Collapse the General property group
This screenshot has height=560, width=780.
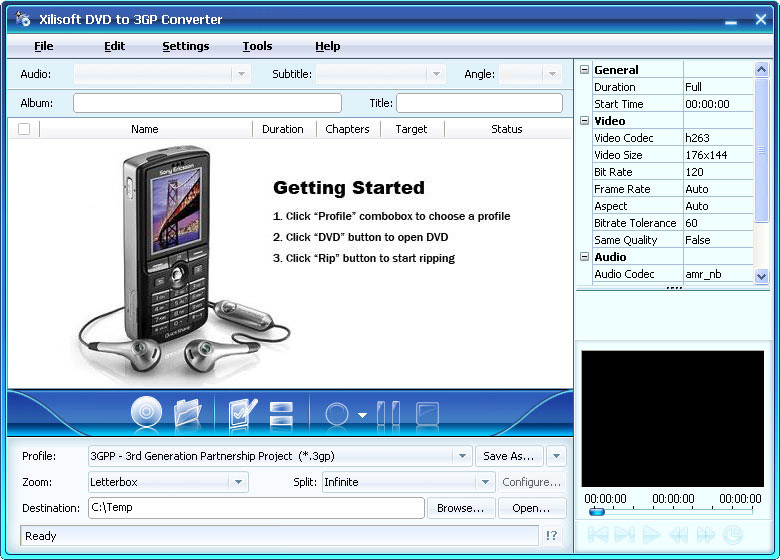tap(585, 70)
